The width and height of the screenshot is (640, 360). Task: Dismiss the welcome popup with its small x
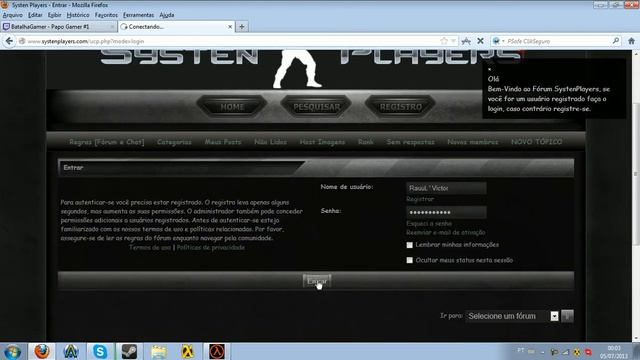(x=489, y=69)
